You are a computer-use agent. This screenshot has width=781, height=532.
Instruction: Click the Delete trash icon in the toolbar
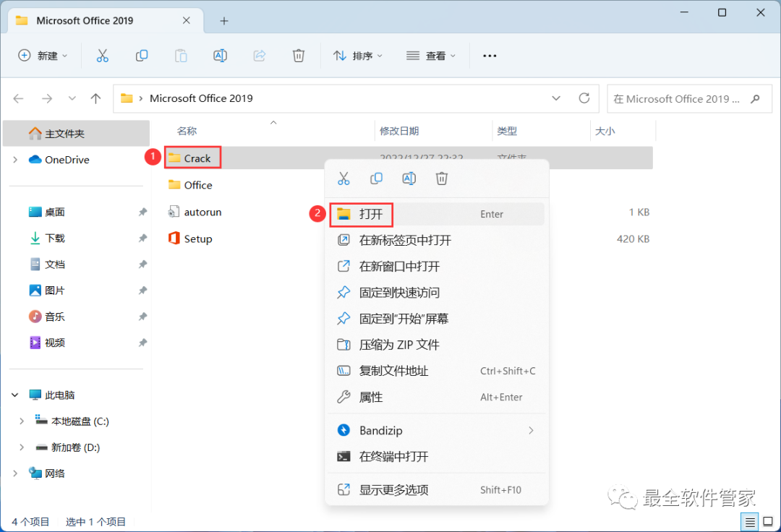(299, 56)
